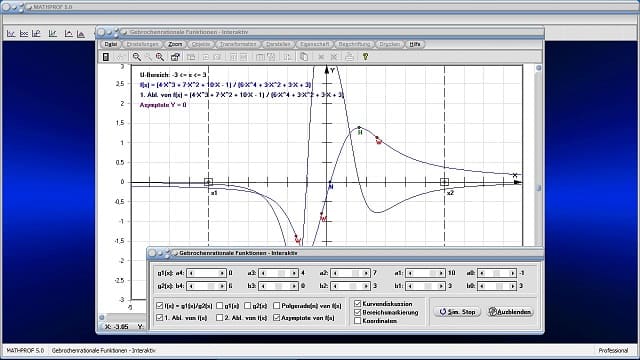Click the padlock icon in graph toolbar

click(x=175, y=57)
